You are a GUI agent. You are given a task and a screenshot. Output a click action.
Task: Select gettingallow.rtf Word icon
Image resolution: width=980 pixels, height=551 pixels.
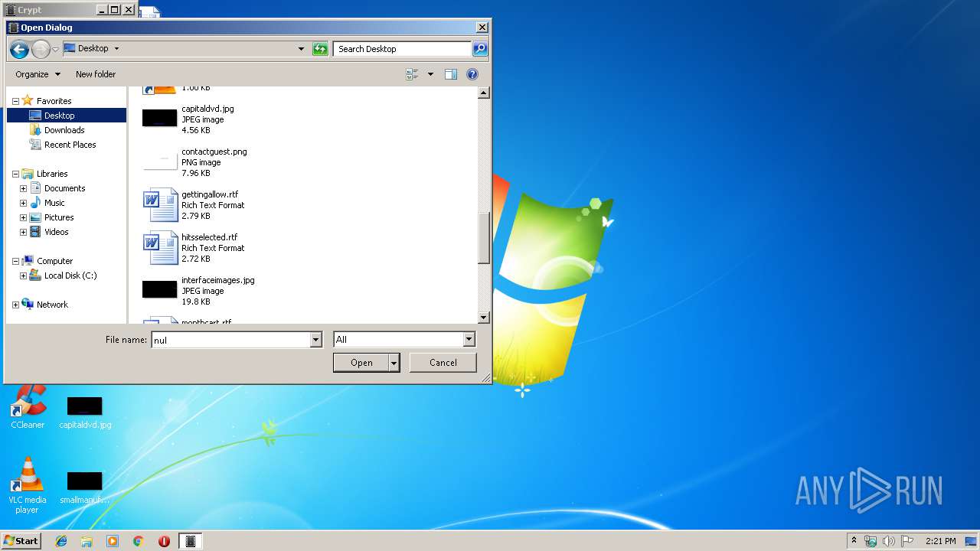(160, 205)
